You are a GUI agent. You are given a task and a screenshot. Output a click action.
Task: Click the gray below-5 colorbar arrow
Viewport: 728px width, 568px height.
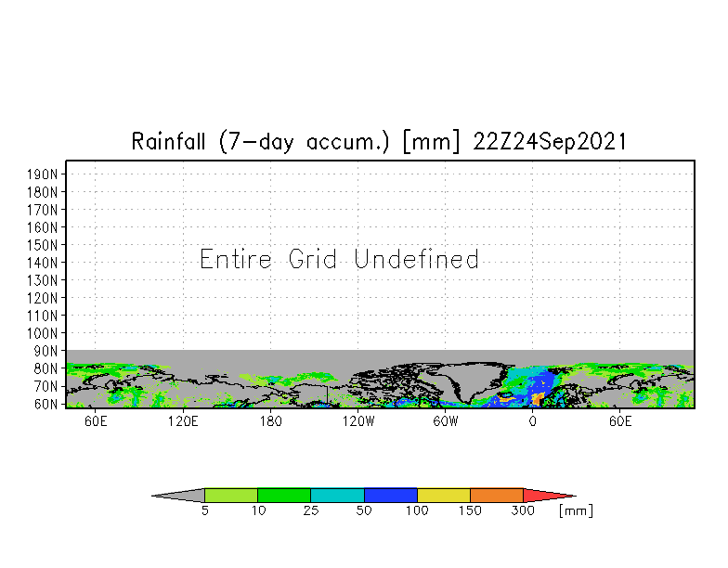point(181,496)
